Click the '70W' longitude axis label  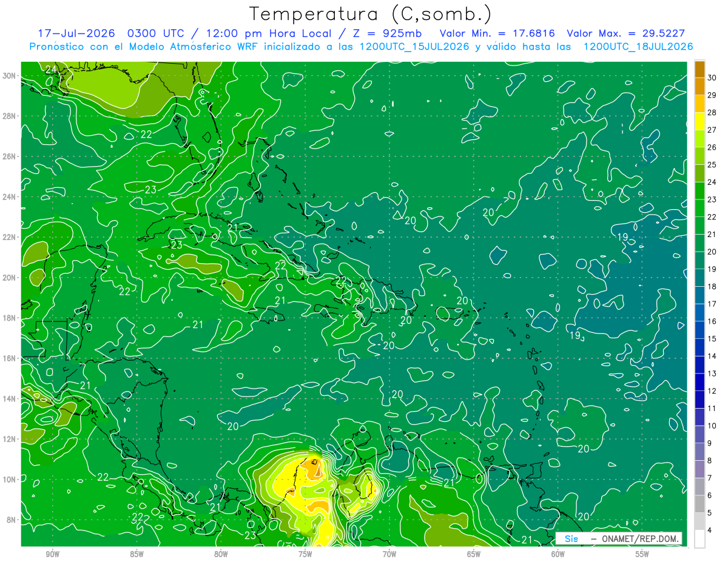tap(389, 554)
